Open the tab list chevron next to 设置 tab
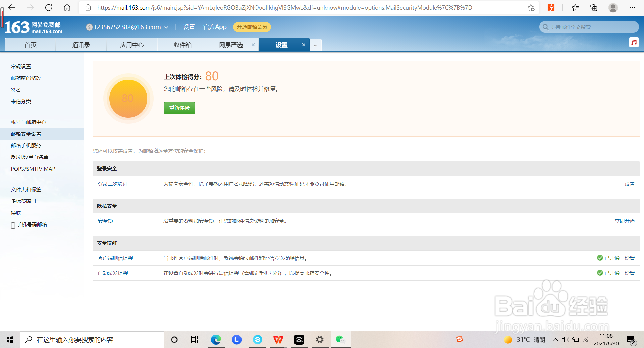This screenshot has width=644, height=348. pyautogui.click(x=315, y=45)
